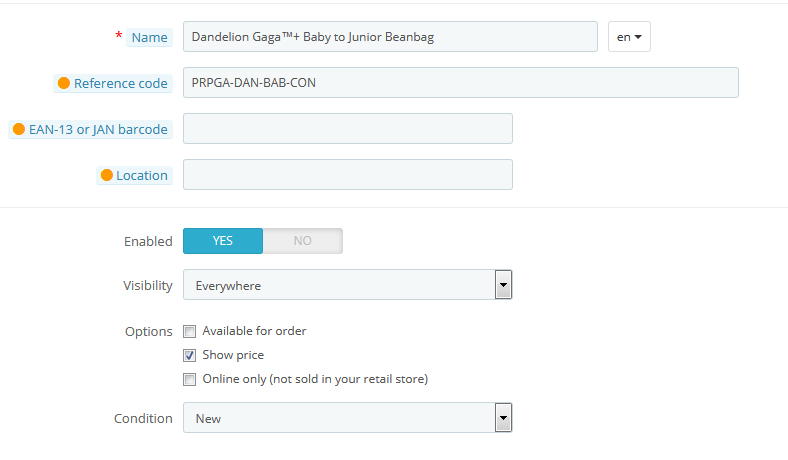
Task: Switch Enabled toggle to NO
Action: click(302, 241)
